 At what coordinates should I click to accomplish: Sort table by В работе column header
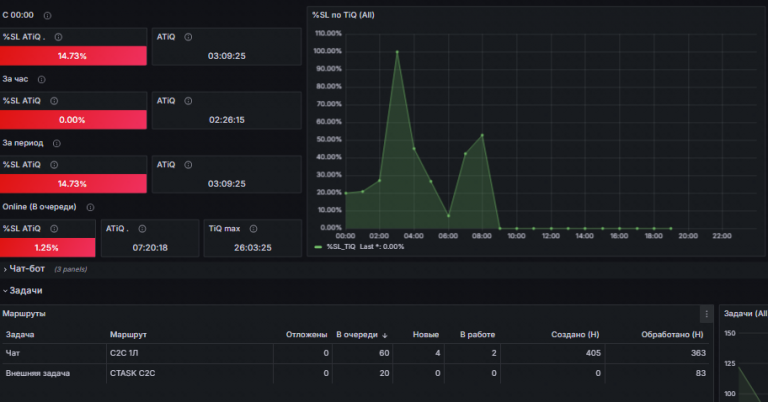click(x=478, y=334)
